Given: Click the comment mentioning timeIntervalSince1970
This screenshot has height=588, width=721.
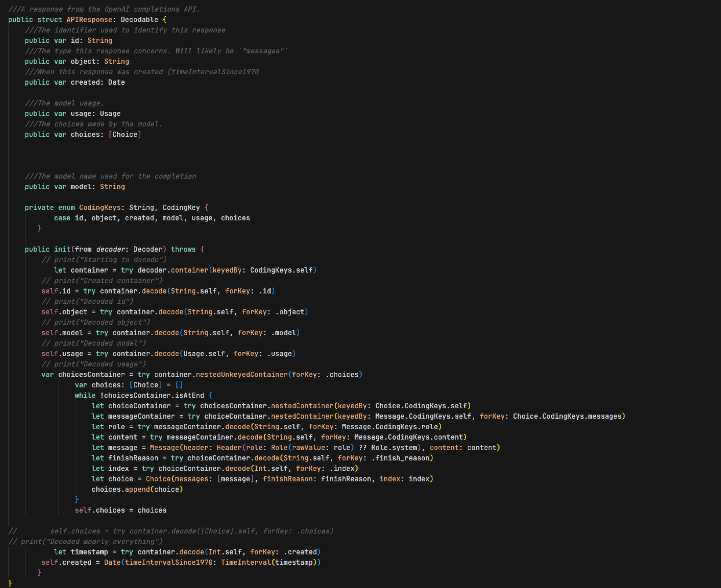Looking at the screenshot, I should coord(142,72).
